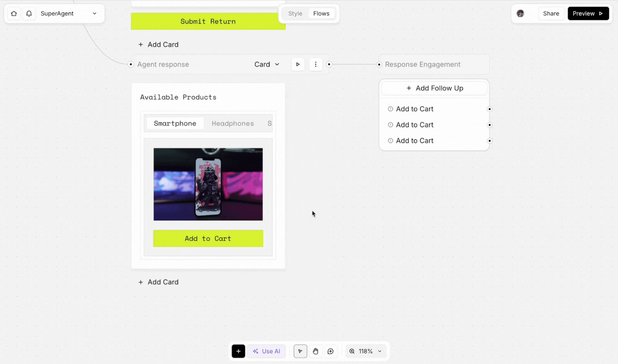Select the add comment tool
This screenshot has height=364, width=618.
[x=330, y=351]
